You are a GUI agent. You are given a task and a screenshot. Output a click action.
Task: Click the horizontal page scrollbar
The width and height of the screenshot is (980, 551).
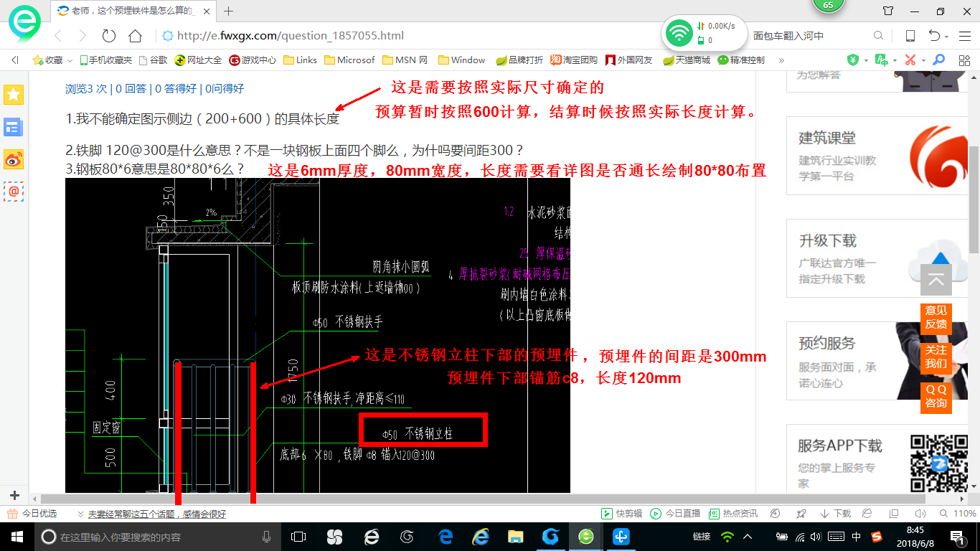[x=484, y=498]
